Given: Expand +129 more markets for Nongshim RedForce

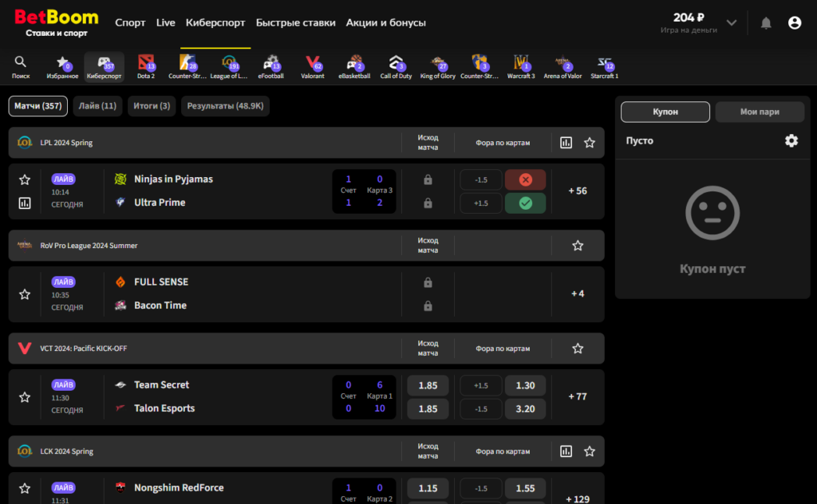Looking at the screenshot, I should click(578, 499).
